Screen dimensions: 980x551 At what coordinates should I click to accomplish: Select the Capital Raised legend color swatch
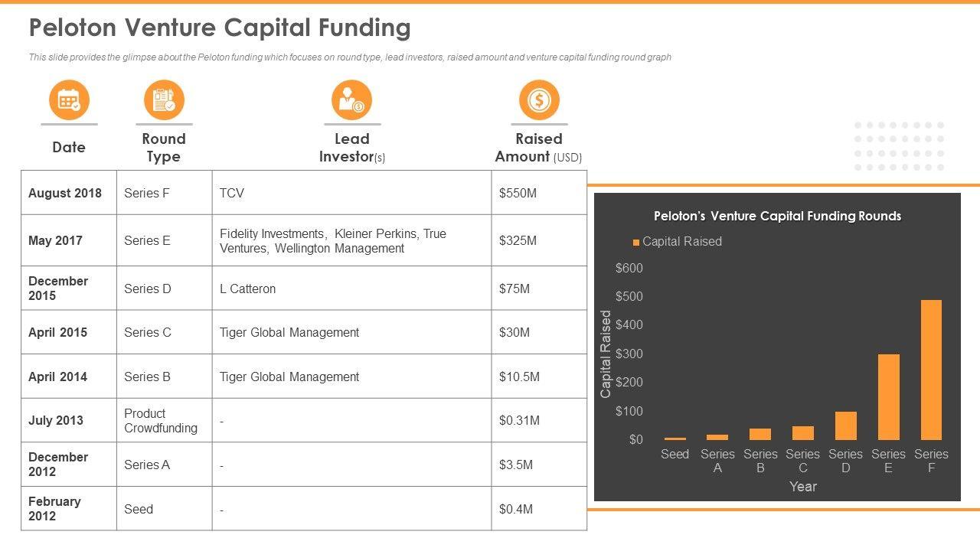click(635, 243)
